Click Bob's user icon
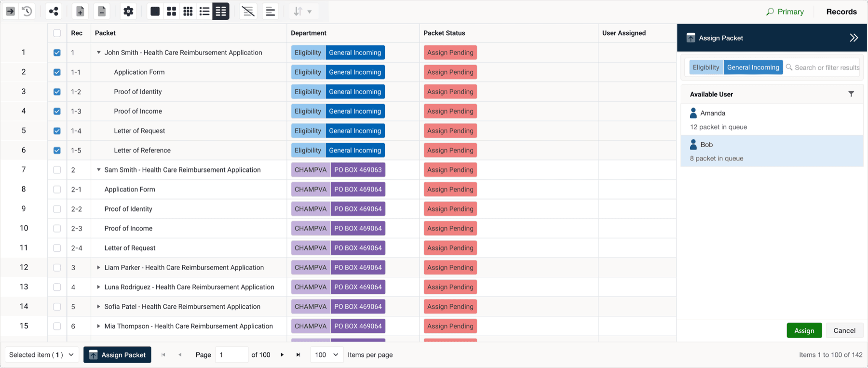Screen dimensions: 868x368 click(x=693, y=144)
